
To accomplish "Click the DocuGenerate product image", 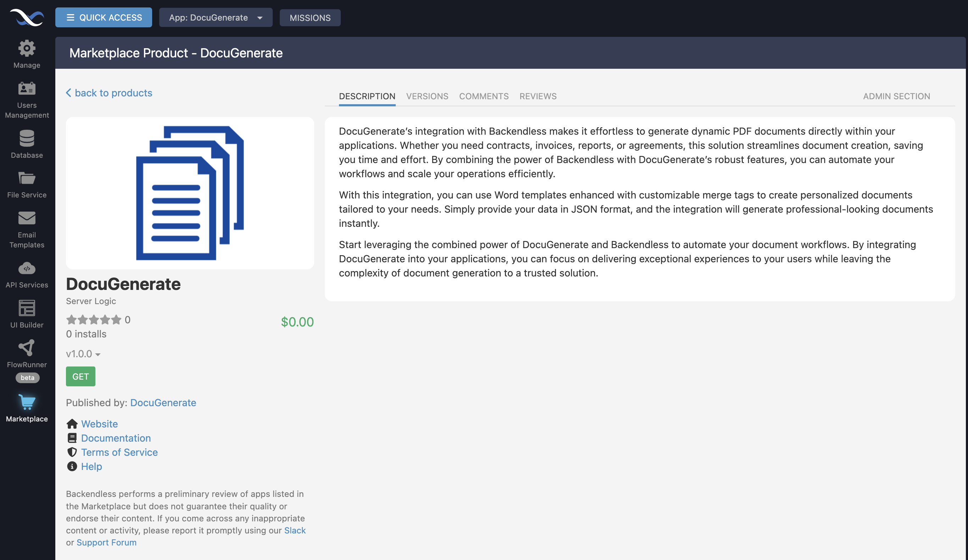I will (190, 193).
